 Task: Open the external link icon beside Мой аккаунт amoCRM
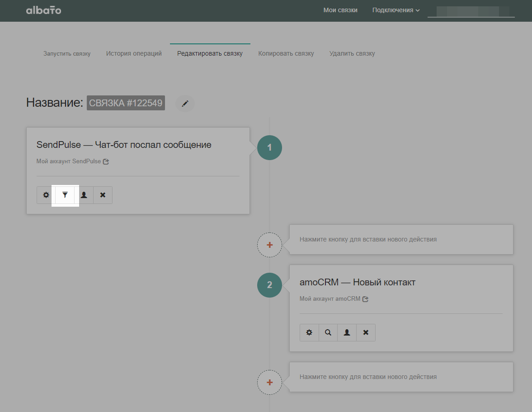(365, 299)
